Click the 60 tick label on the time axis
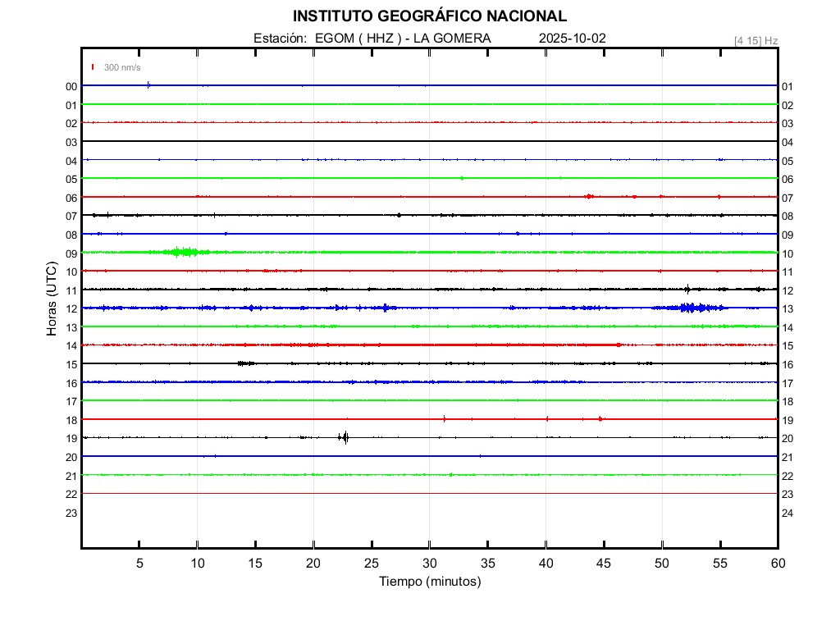 tap(778, 563)
